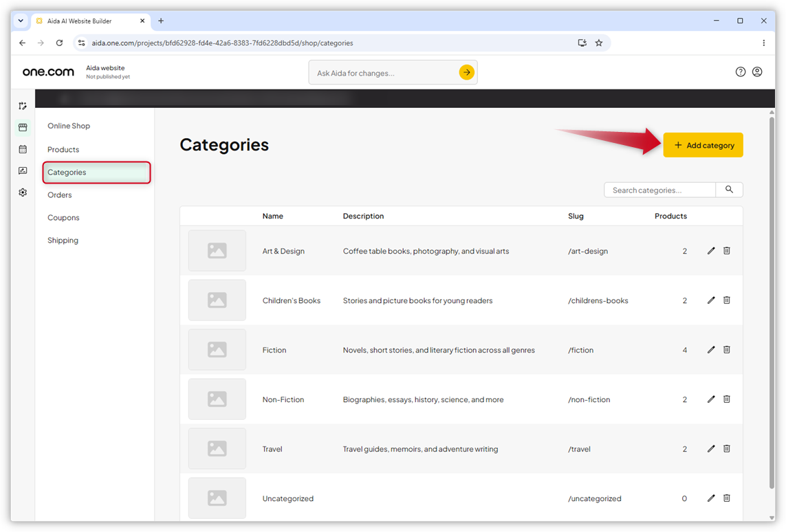Focus the Search categories field
The height and width of the screenshot is (532, 786).
pyautogui.click(x=659, y=190)
